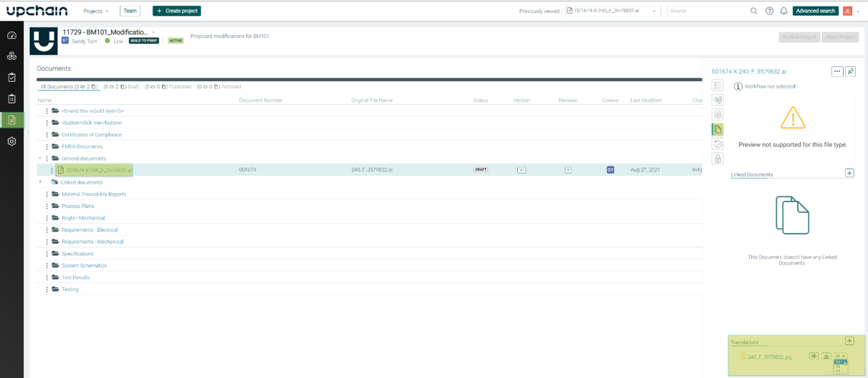Sort by the Document Number column header
The width and height of the screenshot is (868, 378).
[260, 100]
